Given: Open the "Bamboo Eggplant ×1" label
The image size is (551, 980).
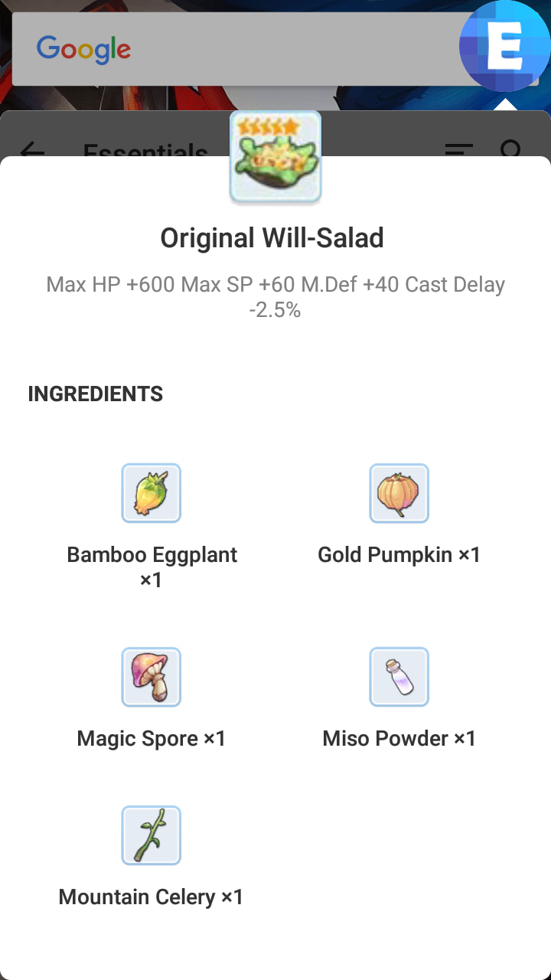Looking at the screenshot, I should coord(152,567).
